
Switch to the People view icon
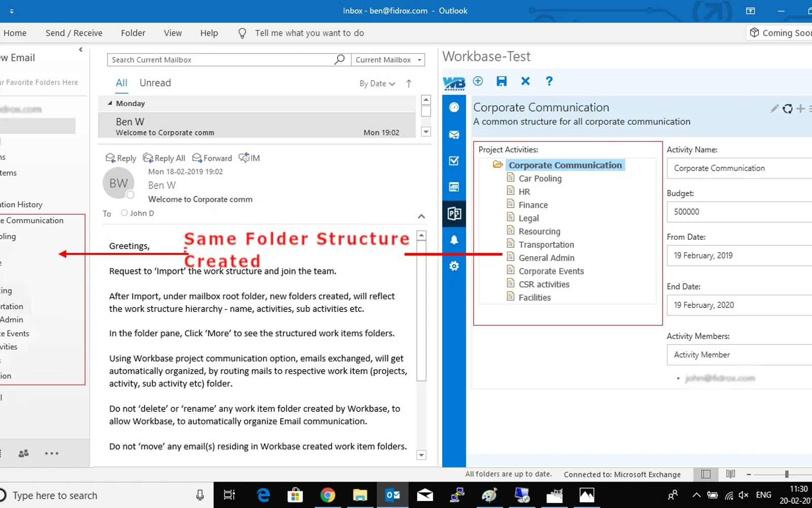pyautogui.click(x=23, y=453)
